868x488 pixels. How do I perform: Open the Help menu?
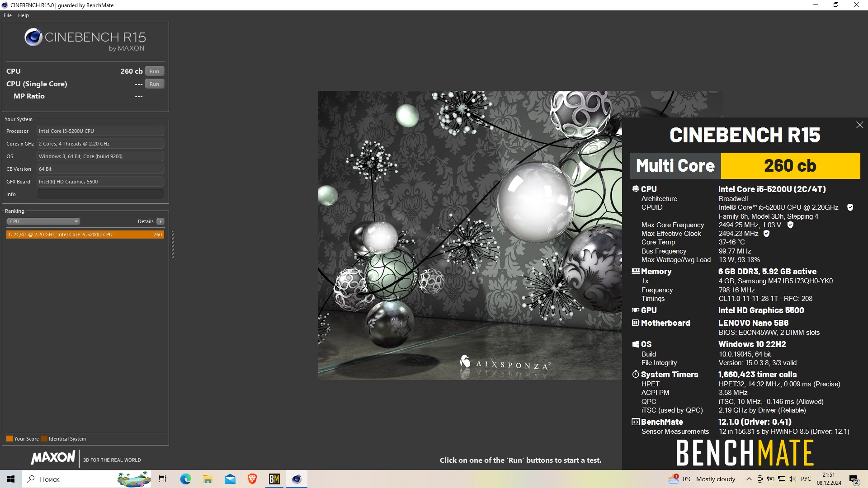(24, 15)
